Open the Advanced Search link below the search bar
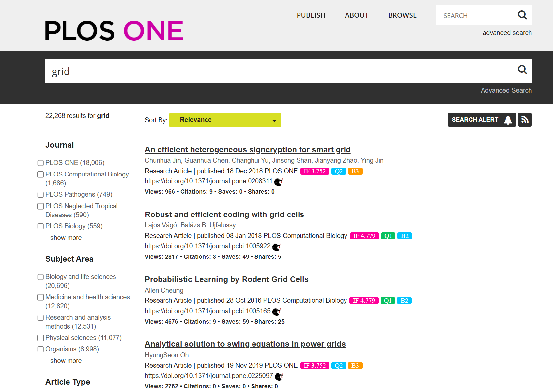Image resolution: width=553 pixels, height=392 pixels. [x=506, y=90]
